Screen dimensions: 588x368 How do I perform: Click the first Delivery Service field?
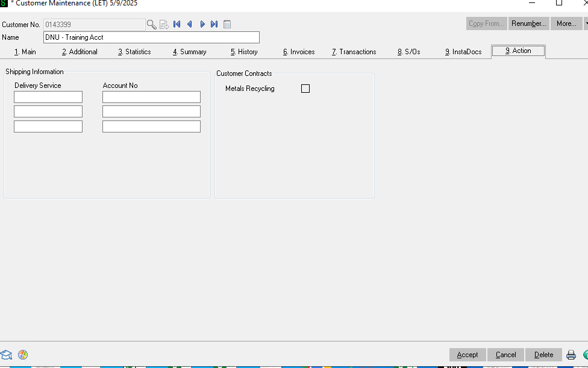[x=48, y=97]
